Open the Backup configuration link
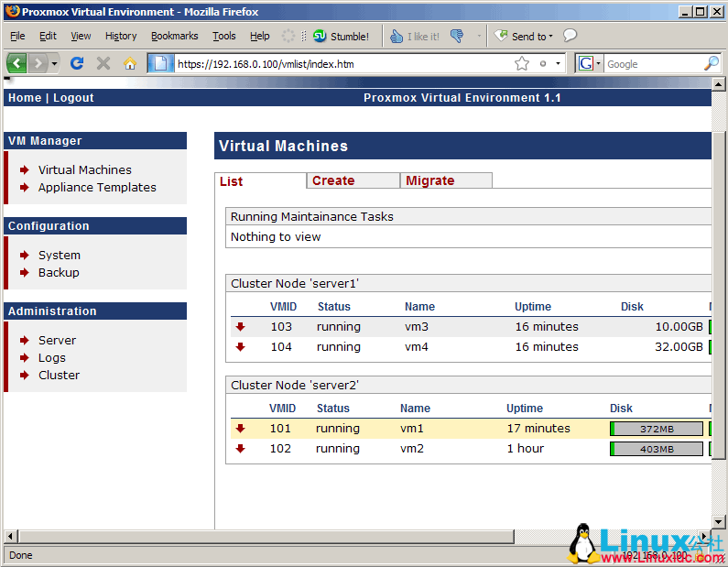 coord(59,273)
